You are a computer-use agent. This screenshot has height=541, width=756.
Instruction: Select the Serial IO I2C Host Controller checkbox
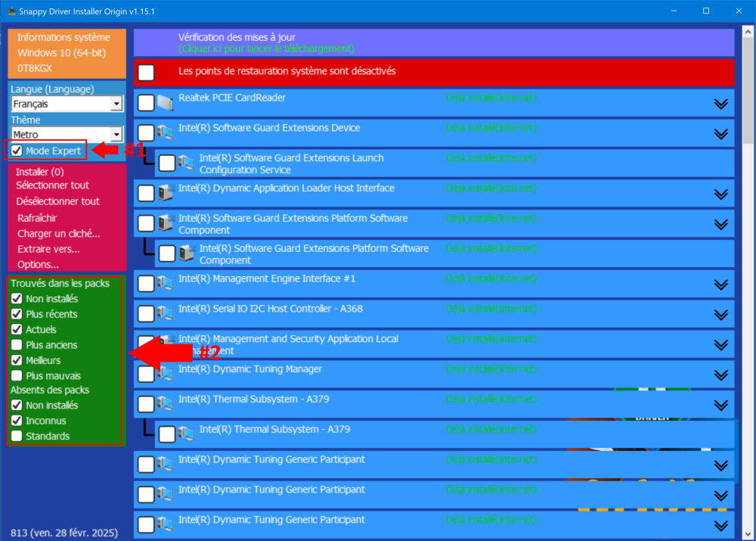tap(146, 313)
